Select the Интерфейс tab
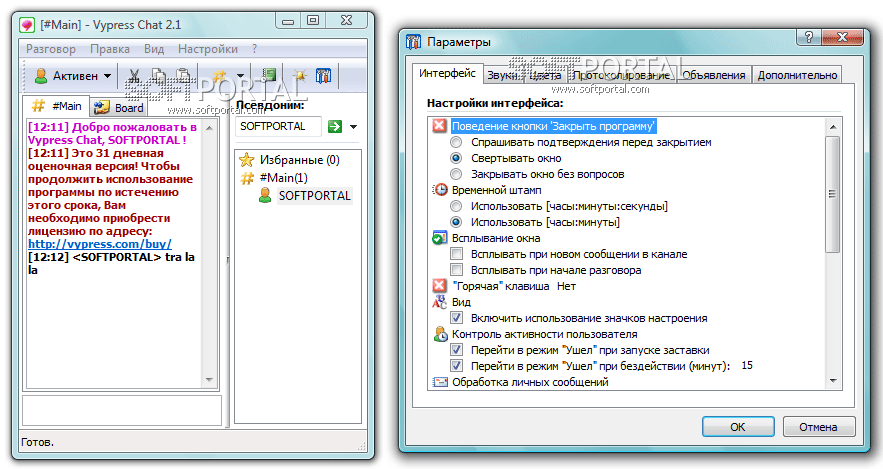 [447, 73]
